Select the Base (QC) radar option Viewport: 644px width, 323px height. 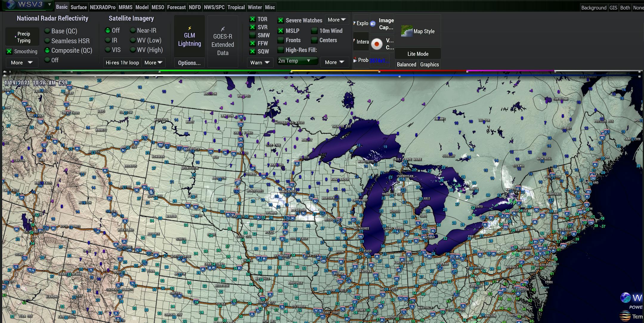tap(47, 31)
